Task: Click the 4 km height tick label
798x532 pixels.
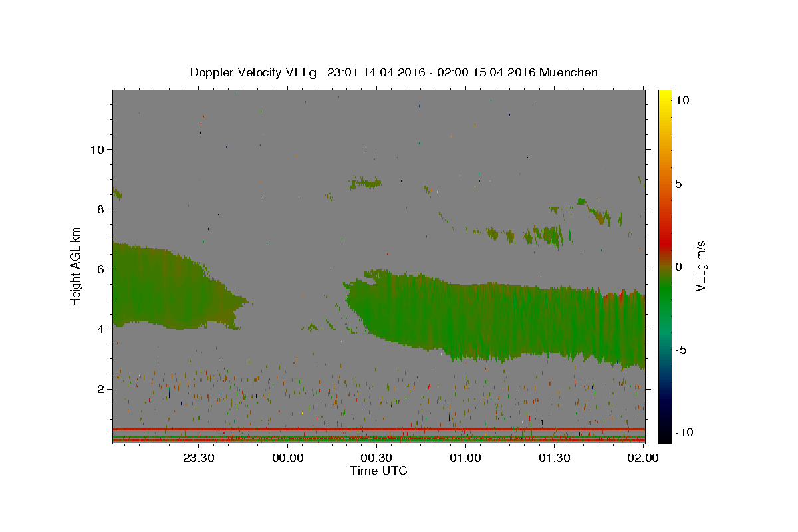Action: (100, 329)
